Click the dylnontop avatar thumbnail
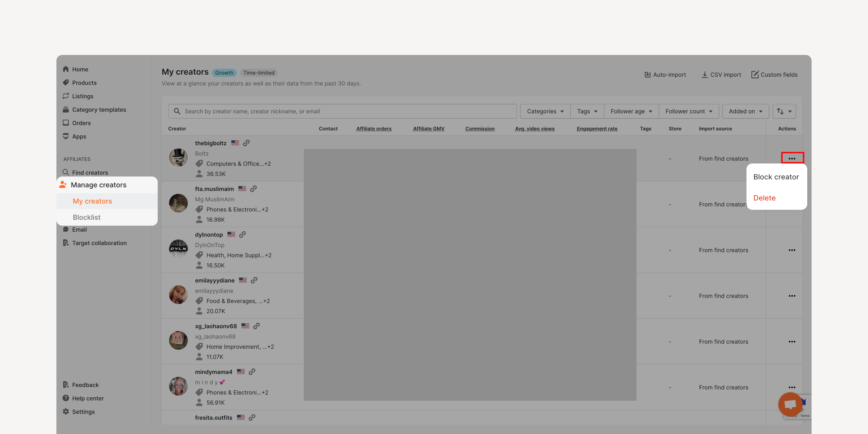Viewport: 868px width, 434px height. [x=178, y=249]
